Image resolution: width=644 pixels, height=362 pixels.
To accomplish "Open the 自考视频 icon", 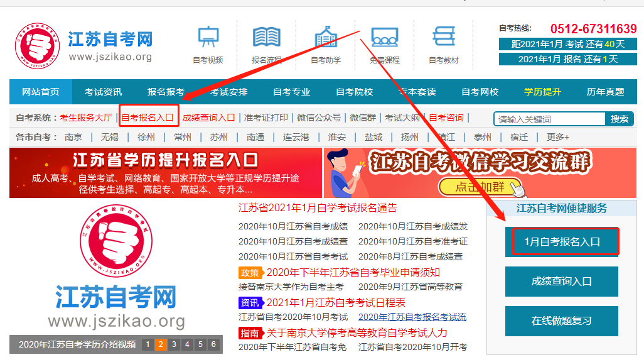I will coord(208,38).
